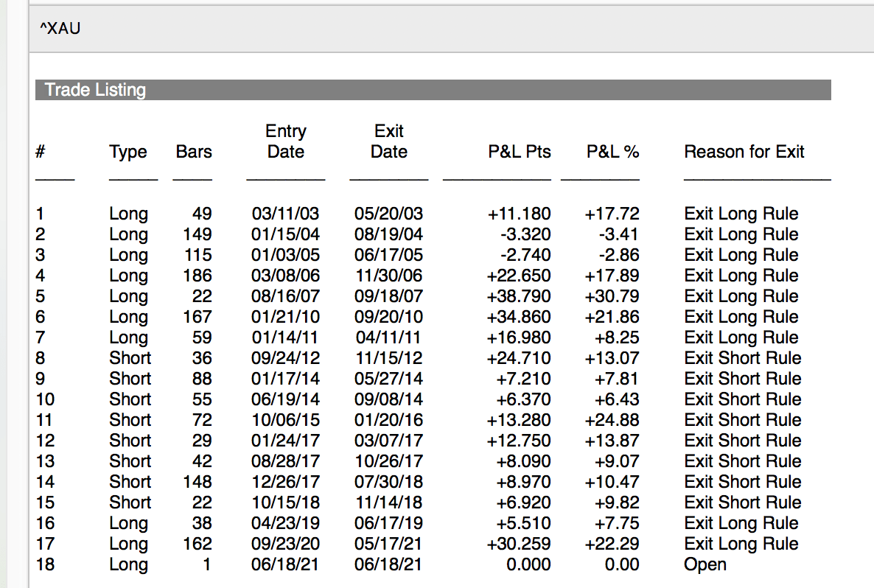Select the exit date 11/30/06

(x=388, y=276)
